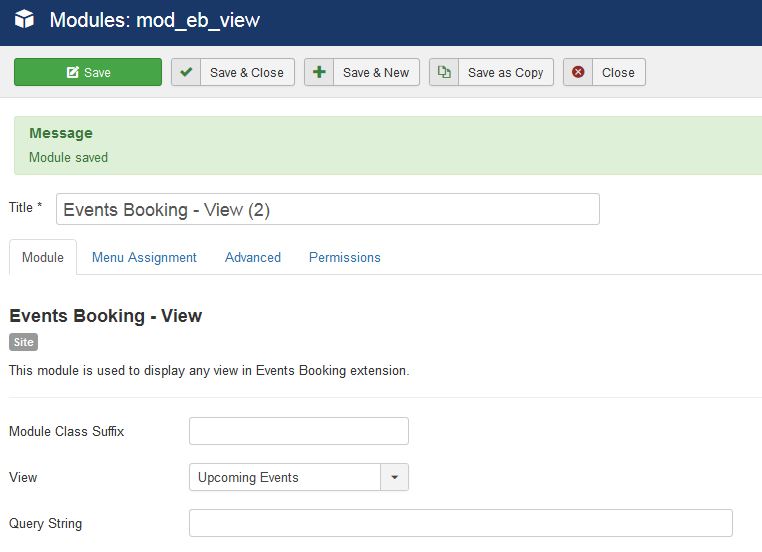762x552 pixels.
Task: Switch to the Module tab
Action: pyautogui.click(x=43, y=257)
